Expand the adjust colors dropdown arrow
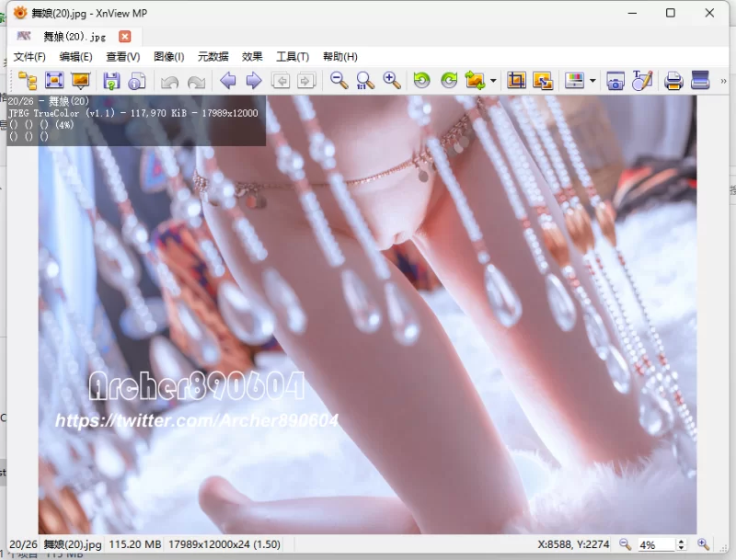 pos(592,81)
